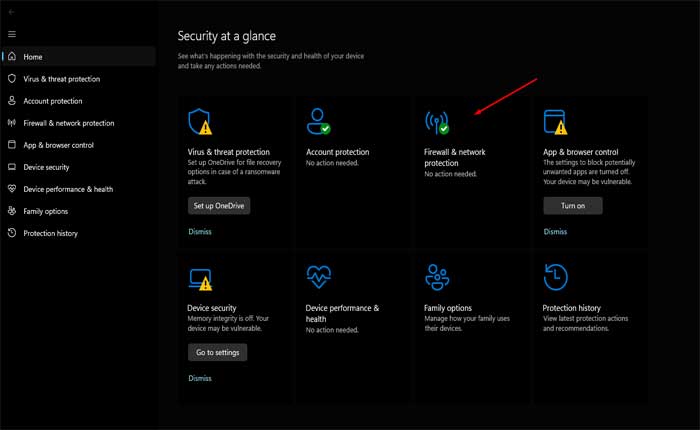Image resolution: width=700 pixels, height=430 pixels.
Task: Open the Protection history clock icon tile
Action: click(555, 277)
